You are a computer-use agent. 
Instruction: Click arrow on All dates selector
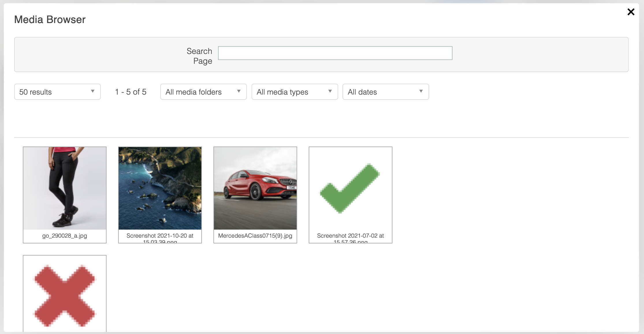pyautogui.click(x=421, y=91)
